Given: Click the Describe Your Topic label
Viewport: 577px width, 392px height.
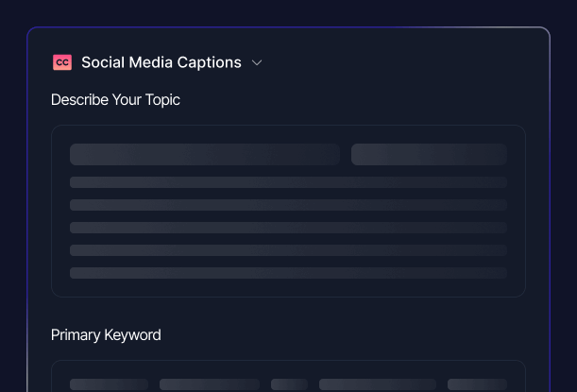Looking at the screenshot, I should tap(115, 99).
